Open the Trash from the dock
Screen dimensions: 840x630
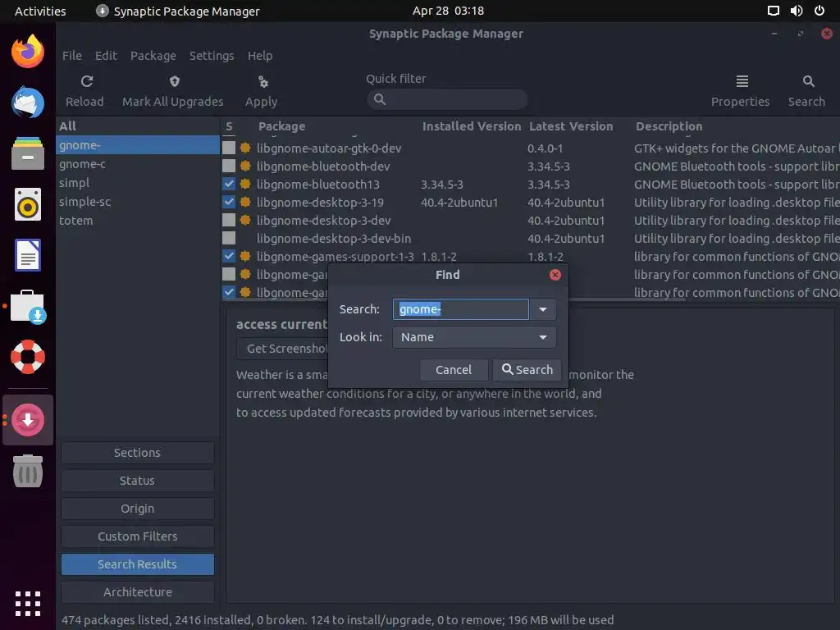[28, 472]
